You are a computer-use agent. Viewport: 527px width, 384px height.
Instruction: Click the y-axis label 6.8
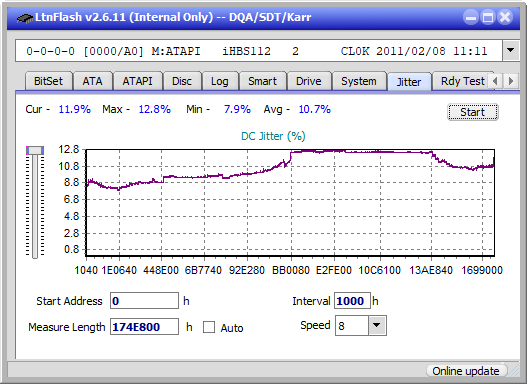pos(71,200)
